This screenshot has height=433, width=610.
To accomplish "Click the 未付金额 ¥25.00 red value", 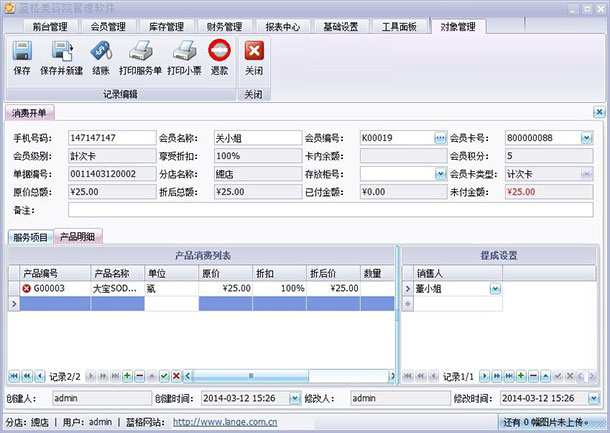I will pyautogui.click(x=521, y=192).
